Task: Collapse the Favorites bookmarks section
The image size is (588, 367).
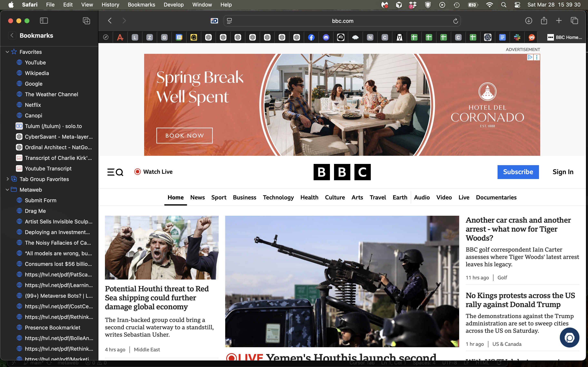Action: point(7,52)
